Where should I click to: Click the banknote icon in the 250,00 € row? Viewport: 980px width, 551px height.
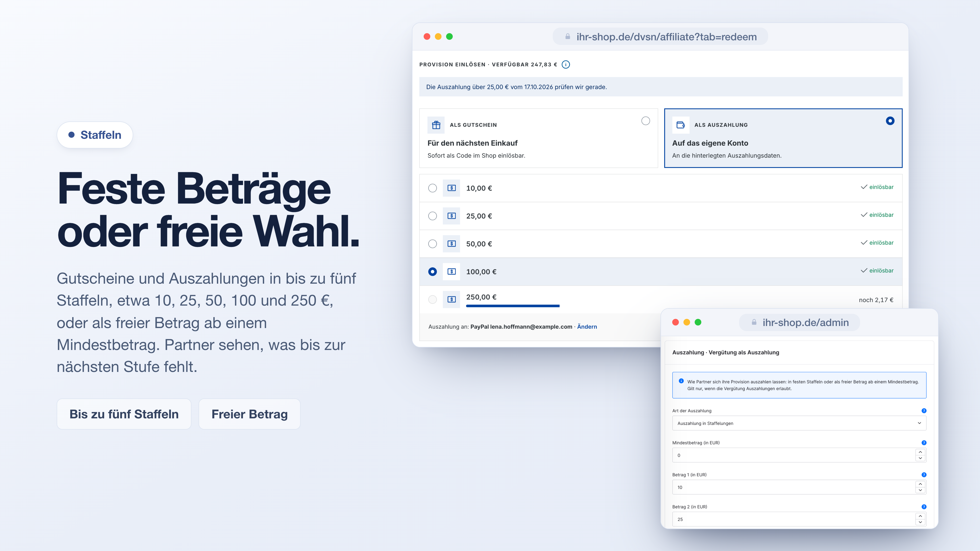pyautogui.click(x=451, y=300)
